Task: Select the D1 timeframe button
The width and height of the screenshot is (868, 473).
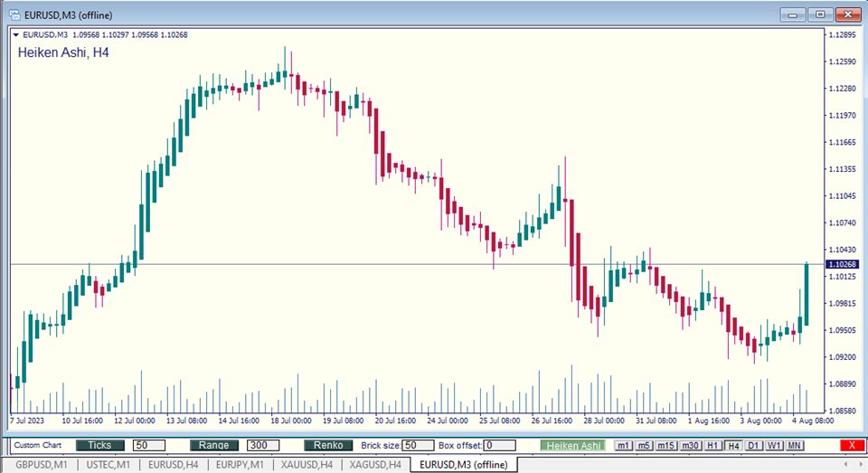Action: [x=753, y=446]
